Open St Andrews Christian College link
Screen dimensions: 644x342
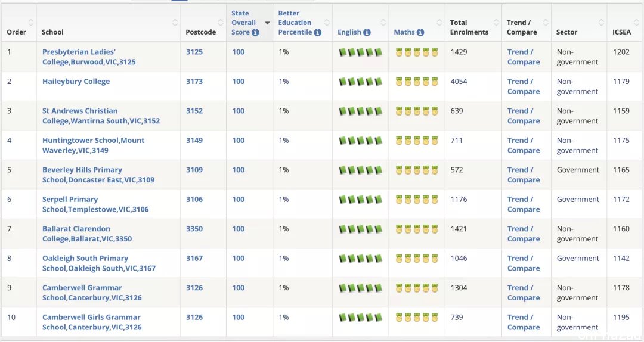point(101,116)
